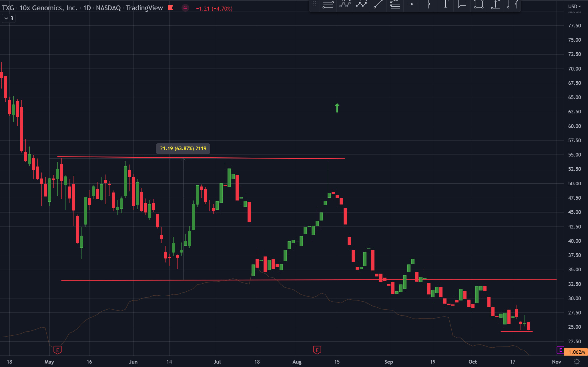Click the red flag icon next to title

[x=171, y=8]
